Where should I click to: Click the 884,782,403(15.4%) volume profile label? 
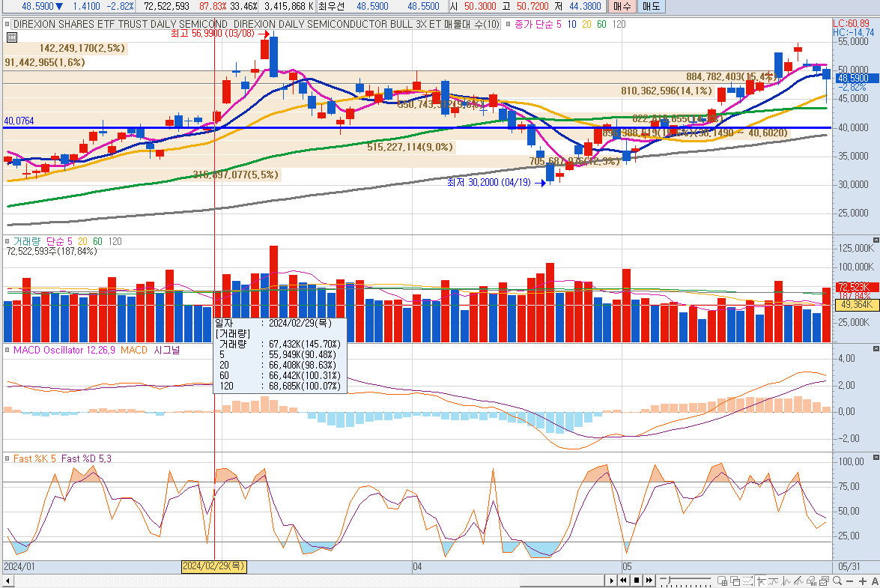(x=732, y=77)
